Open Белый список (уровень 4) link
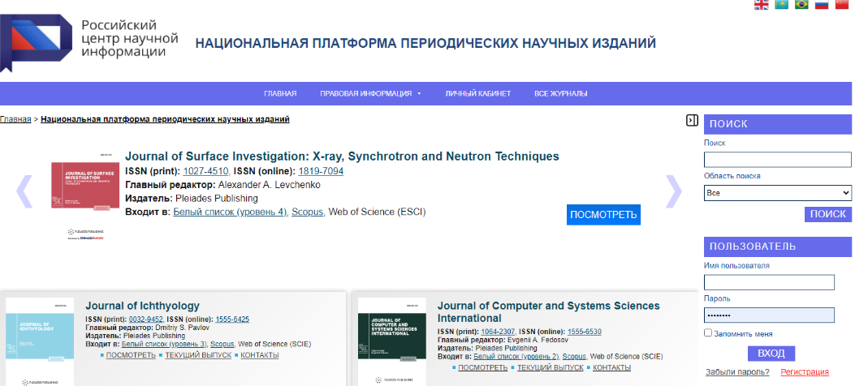The width and height of the screenshot is (868, 386). click(230, 212)
